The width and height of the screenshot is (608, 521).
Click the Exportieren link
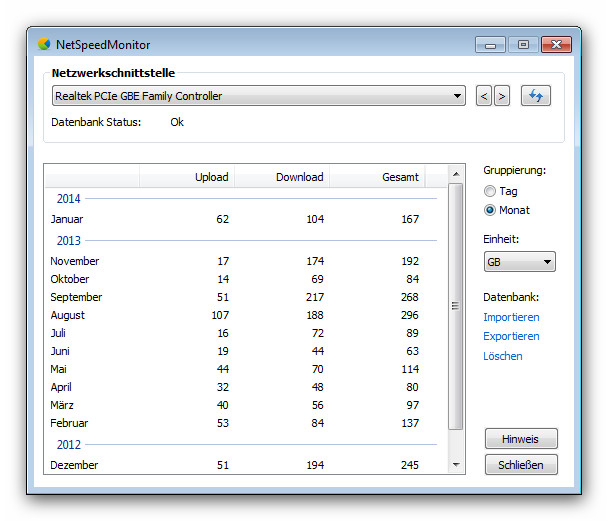point(511,336)
